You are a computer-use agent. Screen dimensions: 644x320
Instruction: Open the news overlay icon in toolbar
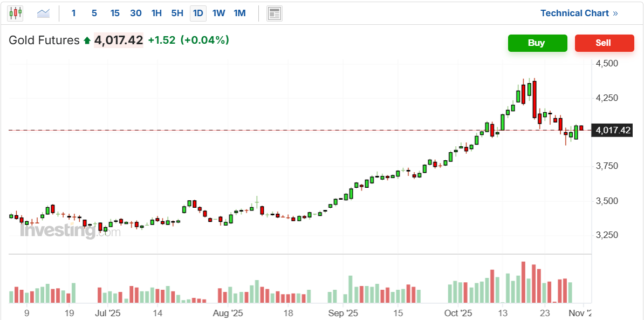click(275, 13)
